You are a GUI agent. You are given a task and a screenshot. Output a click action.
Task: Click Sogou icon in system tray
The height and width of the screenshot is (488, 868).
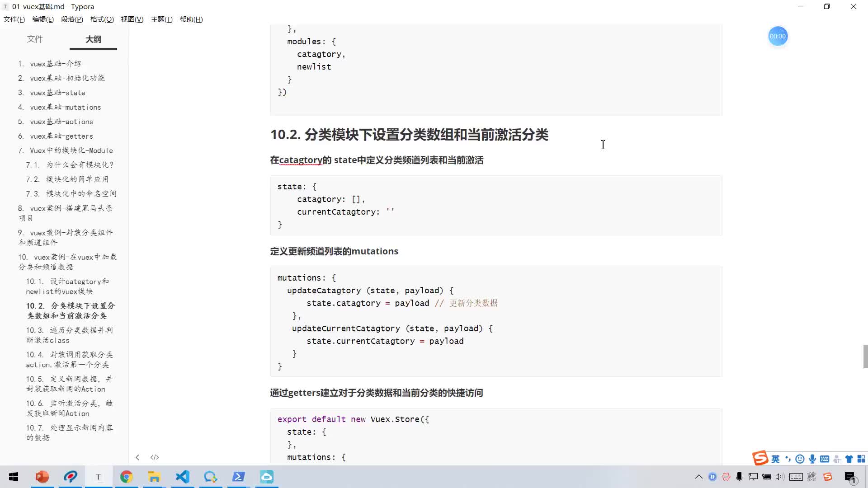coord(828,477)
